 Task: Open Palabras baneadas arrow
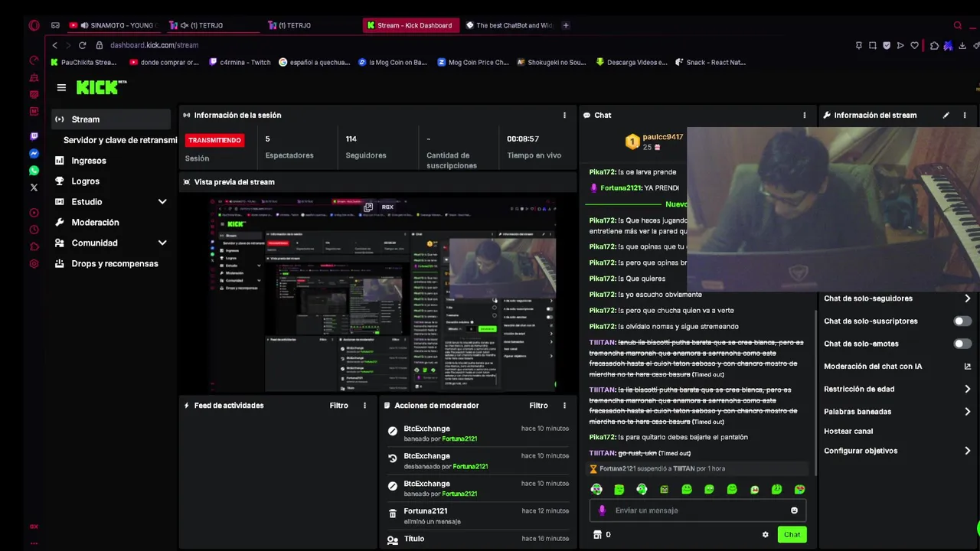(x=967, y=412)
